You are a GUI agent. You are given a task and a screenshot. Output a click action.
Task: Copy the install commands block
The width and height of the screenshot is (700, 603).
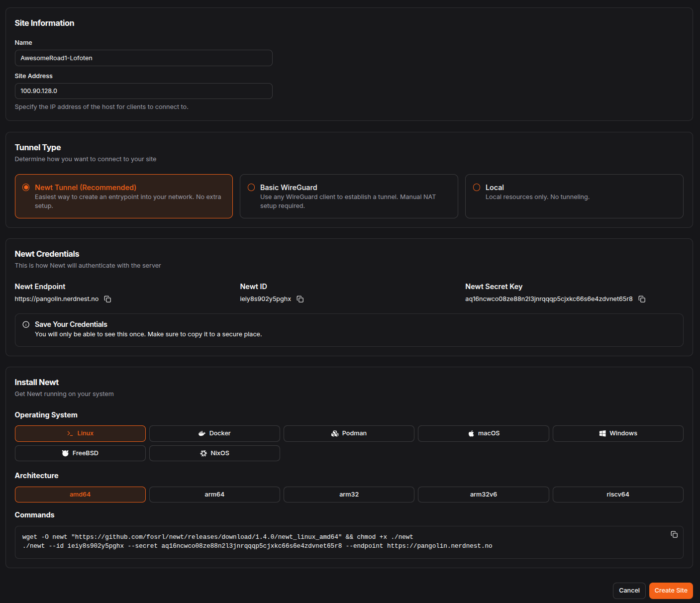coord(674,534)
